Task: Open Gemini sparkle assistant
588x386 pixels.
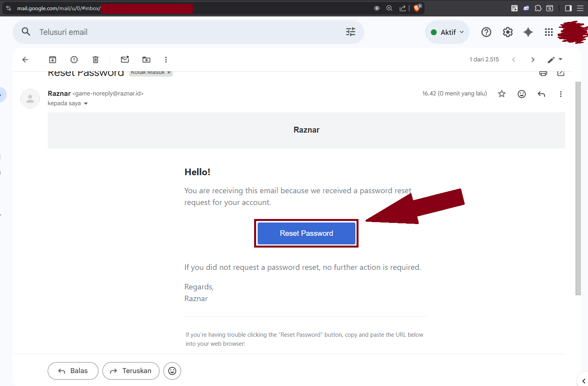Action: coord(528,32)
